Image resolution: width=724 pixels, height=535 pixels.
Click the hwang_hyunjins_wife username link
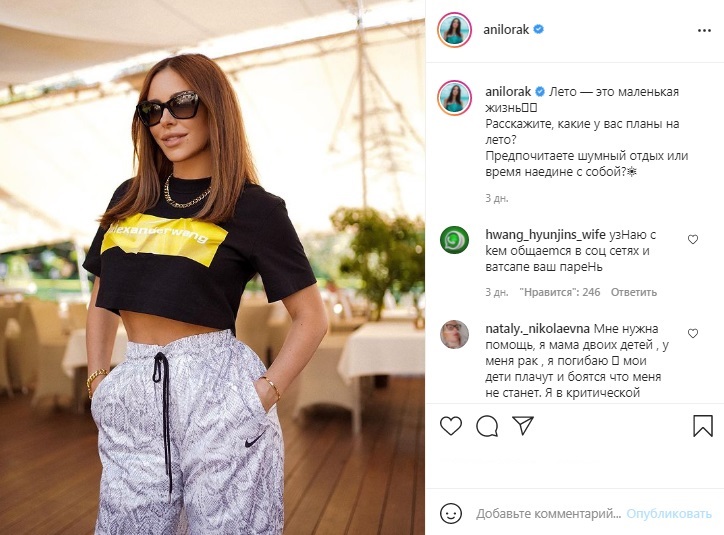[x=545, y=234]
